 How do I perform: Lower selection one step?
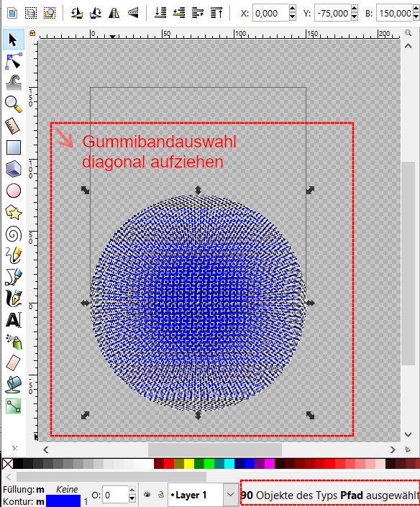tap(179, 13)
